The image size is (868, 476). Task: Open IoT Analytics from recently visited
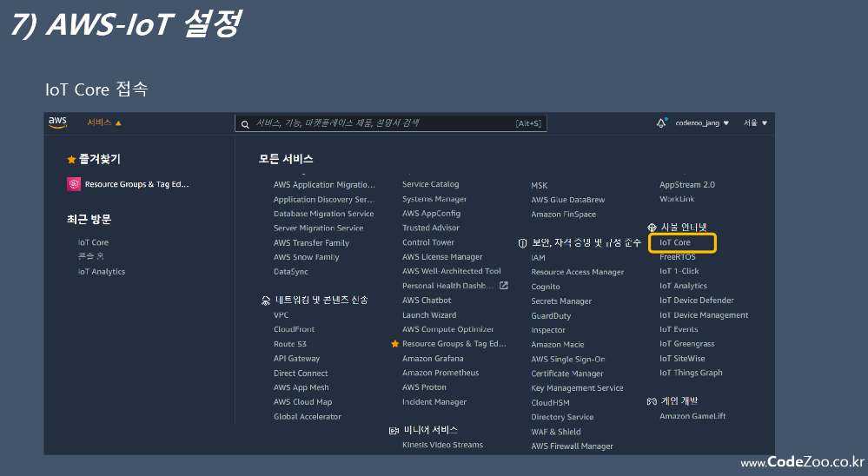coord(102,272)
